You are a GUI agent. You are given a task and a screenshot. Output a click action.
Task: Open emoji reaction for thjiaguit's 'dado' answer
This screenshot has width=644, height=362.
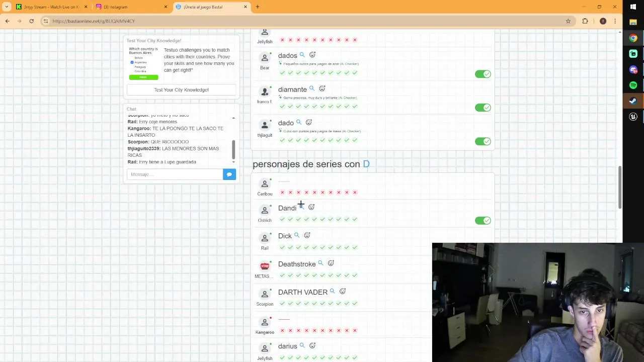(x=309, y=122)
